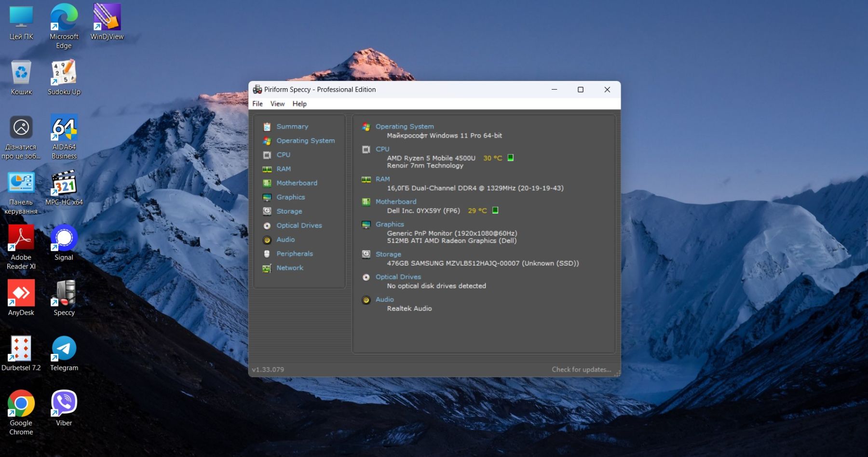Screen dimensions: 868x457
Task: Open the Operating System summary heading link
Action: 405,126
